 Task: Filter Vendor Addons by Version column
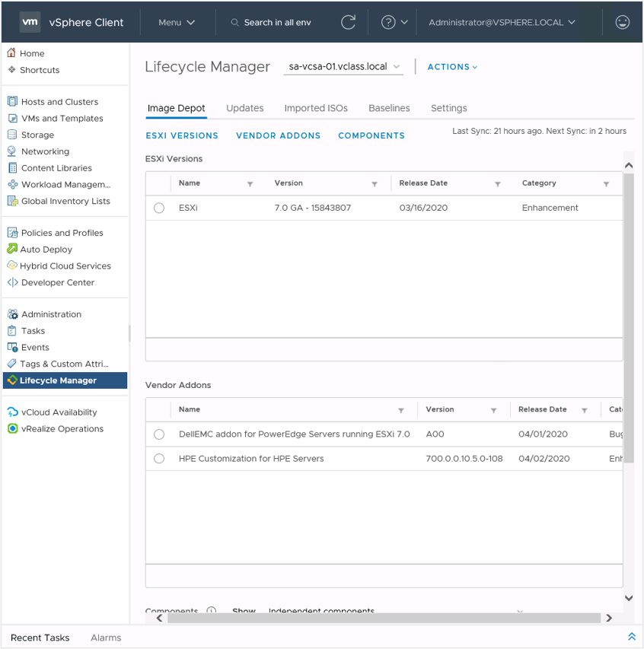tap(494, 410)
